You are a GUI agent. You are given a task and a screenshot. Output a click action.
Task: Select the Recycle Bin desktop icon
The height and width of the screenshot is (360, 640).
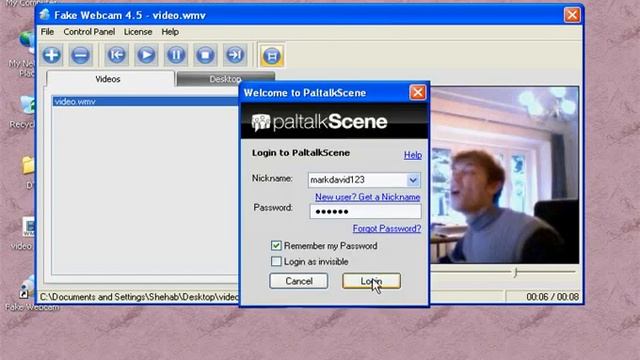(24, 112)
